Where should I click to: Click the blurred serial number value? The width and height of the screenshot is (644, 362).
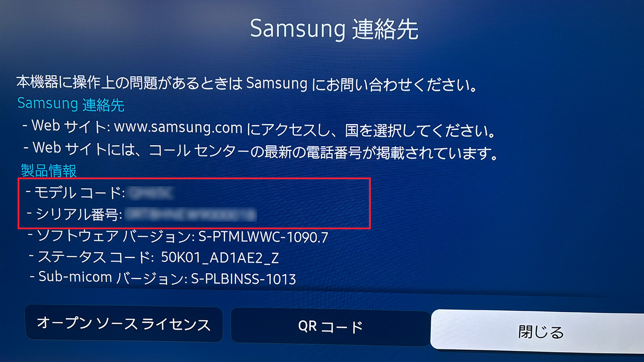click(x=191, y=215)
